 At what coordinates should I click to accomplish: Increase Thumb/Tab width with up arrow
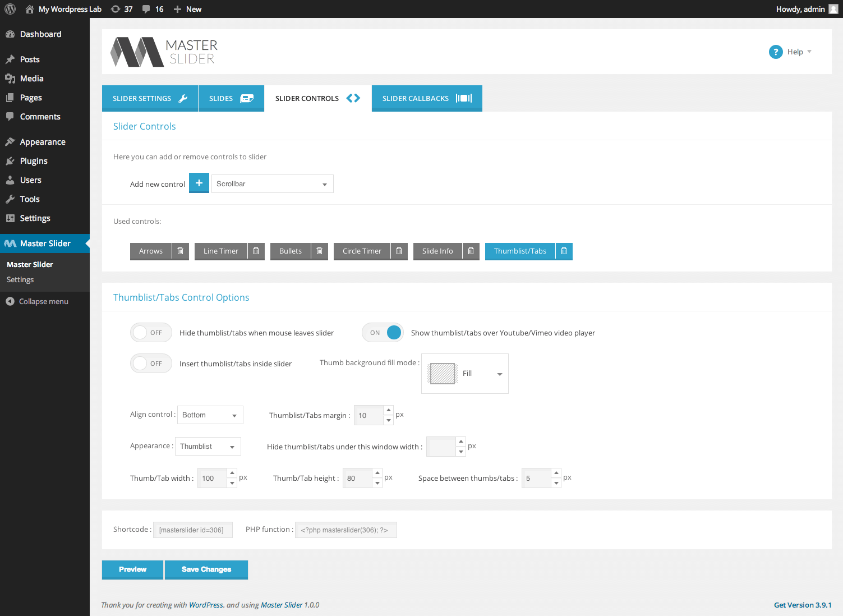click(x=232, y=473)
